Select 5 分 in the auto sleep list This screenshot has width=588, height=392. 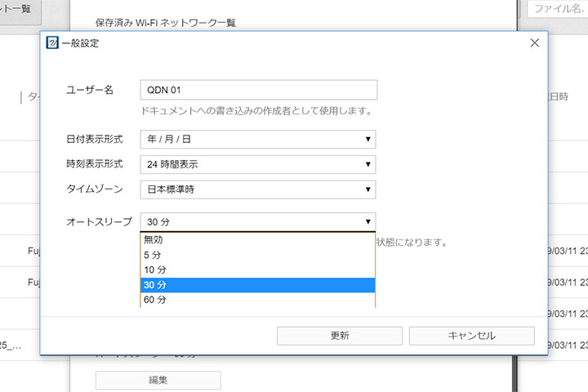[x=258, y=255]
